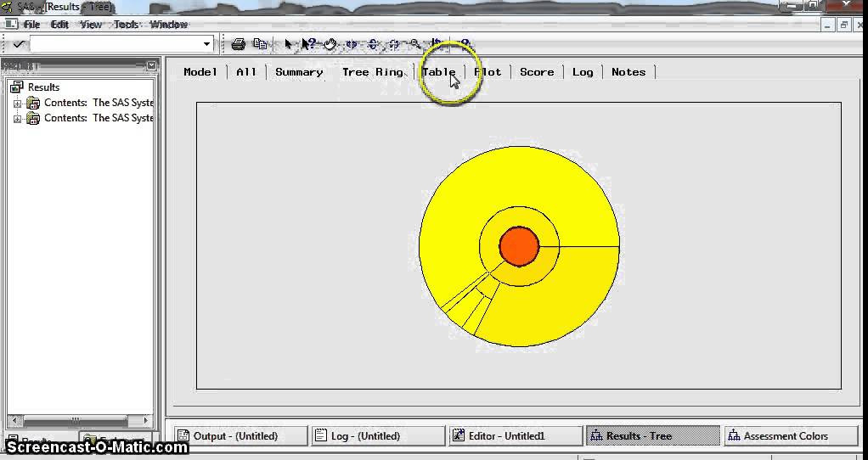This screenshot has height=460, width=868.
Task: Open the Window menu
Action: pos(169,25)
